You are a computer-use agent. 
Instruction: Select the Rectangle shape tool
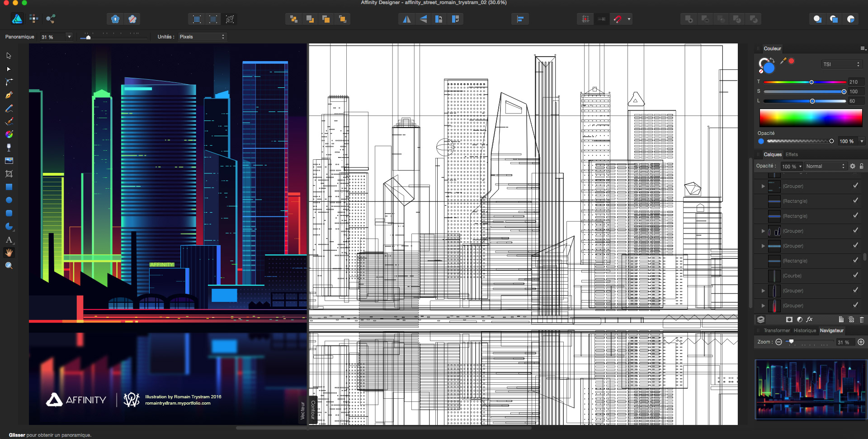9,187
